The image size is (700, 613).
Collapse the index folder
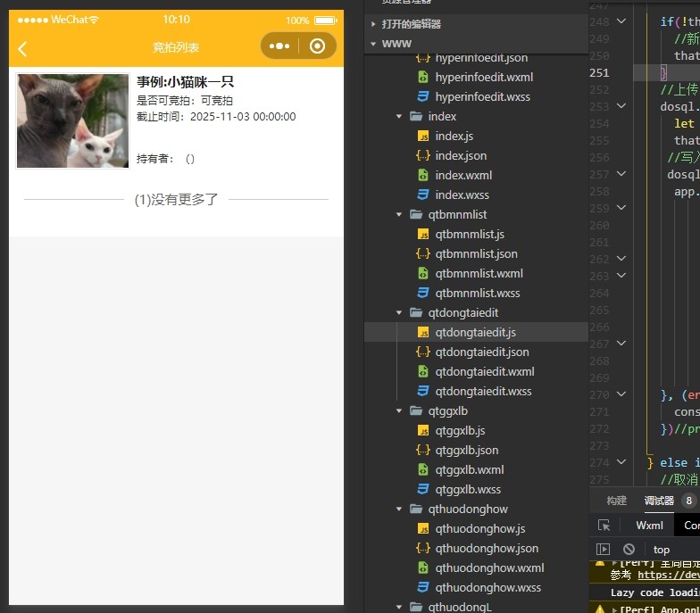point(399,116)
